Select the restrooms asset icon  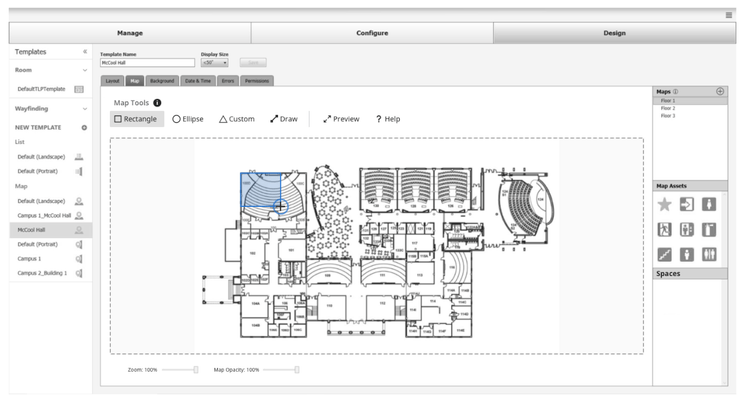[709, 255]
